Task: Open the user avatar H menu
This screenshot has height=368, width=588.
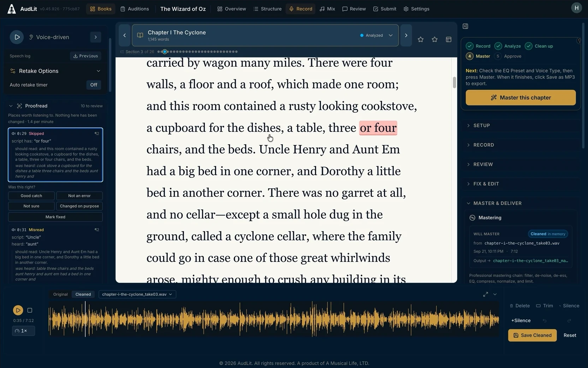Action: [576, 8]
